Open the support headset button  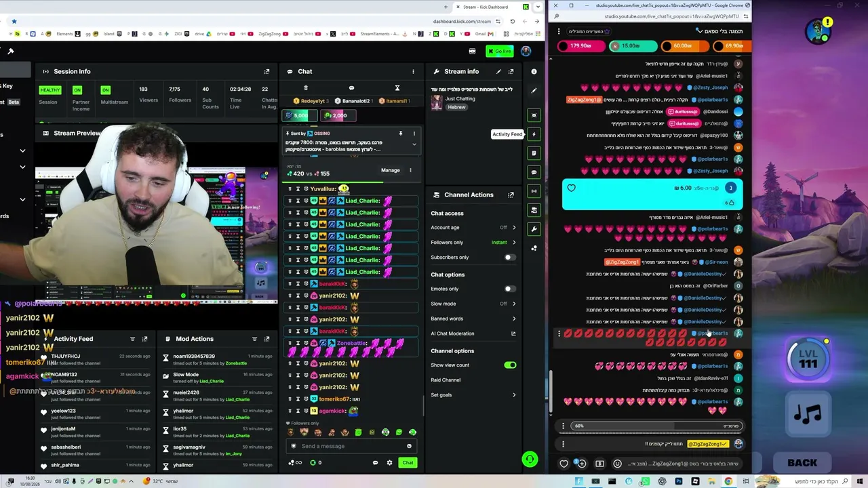coord(530,460)
